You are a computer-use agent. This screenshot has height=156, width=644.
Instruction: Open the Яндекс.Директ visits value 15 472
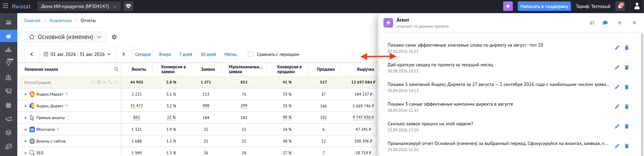click(x=137, y=106)
